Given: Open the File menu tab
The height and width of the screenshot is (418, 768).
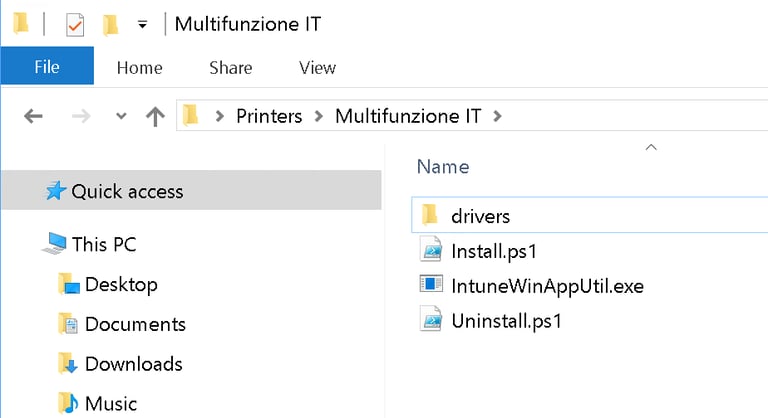Looking at the screenshot, I should 47,66.
